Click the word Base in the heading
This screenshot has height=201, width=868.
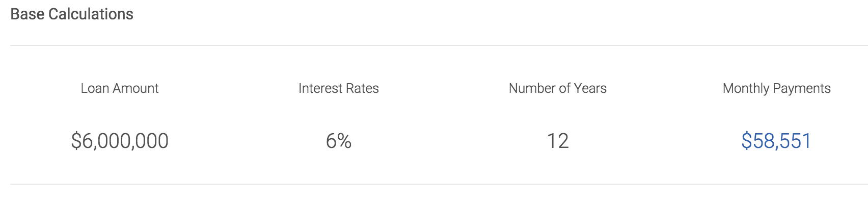coord(28,14)
